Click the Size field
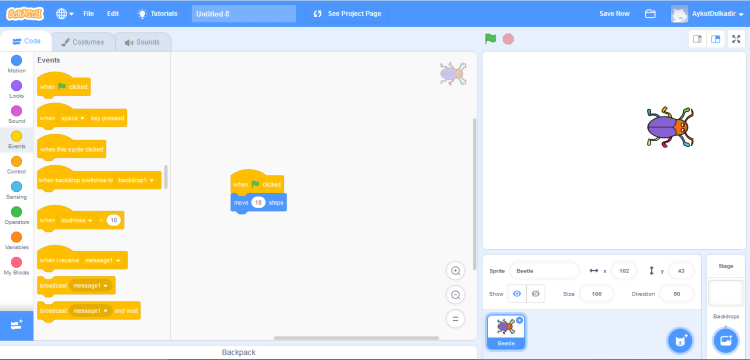The image size is (750, 360). pos(596,294)
